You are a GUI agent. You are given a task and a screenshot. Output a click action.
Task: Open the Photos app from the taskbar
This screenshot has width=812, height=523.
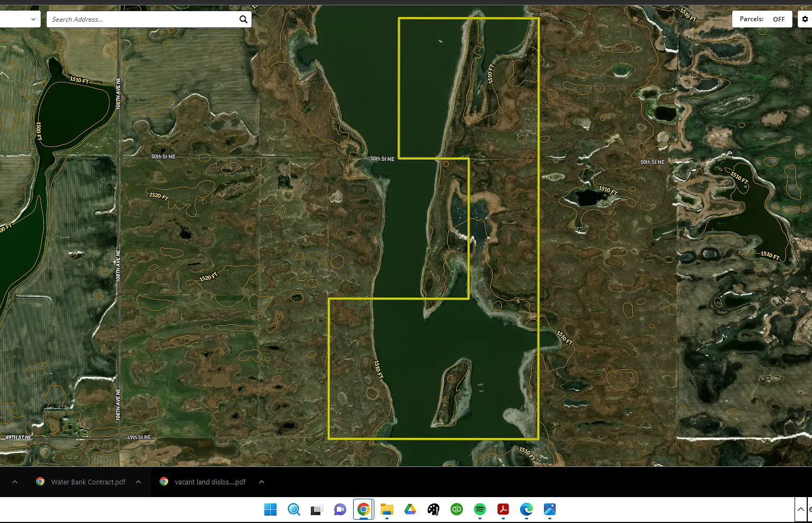pos(550,509)
